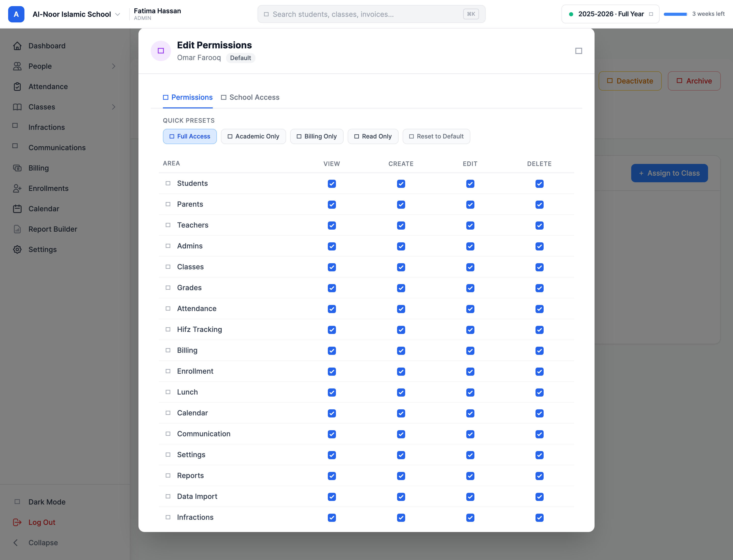Click the Classes book icon in sidebar
The height and width of the screenshot is (560, 733).
coord(17,107)
